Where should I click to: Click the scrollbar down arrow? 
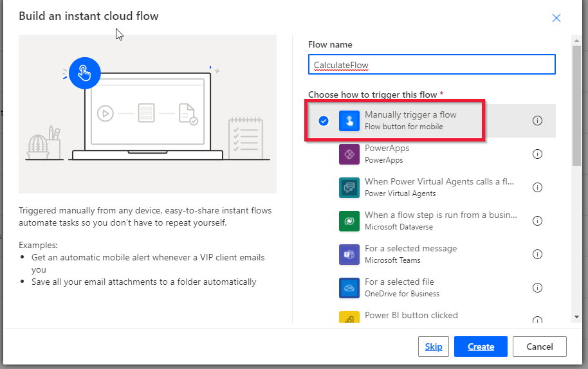[x=576, y=317]
